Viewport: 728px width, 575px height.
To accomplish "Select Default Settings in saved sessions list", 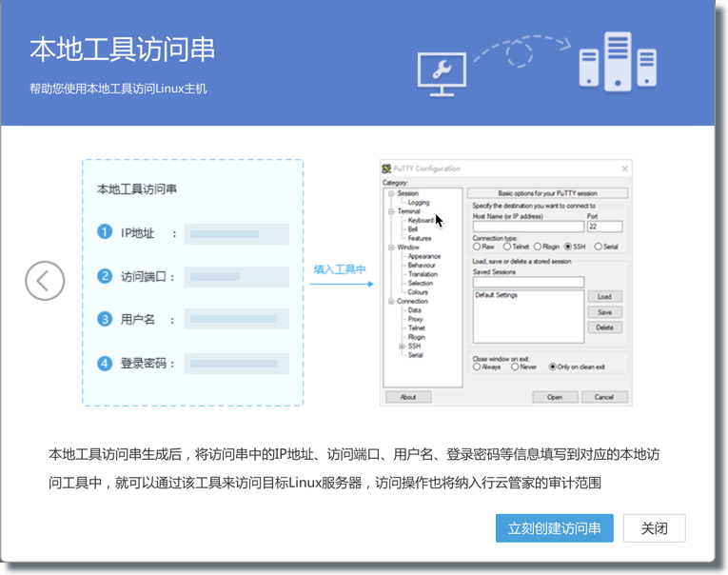I will click(x=495, y=295).
